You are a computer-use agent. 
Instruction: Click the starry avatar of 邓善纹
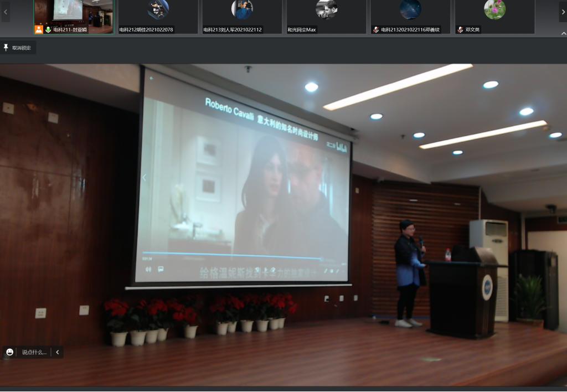pos(410,9)
